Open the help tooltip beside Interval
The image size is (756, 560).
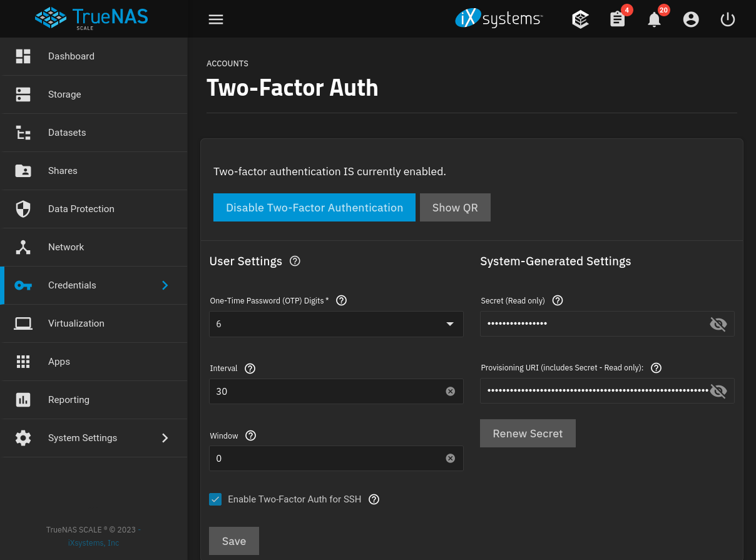(250, 369)
